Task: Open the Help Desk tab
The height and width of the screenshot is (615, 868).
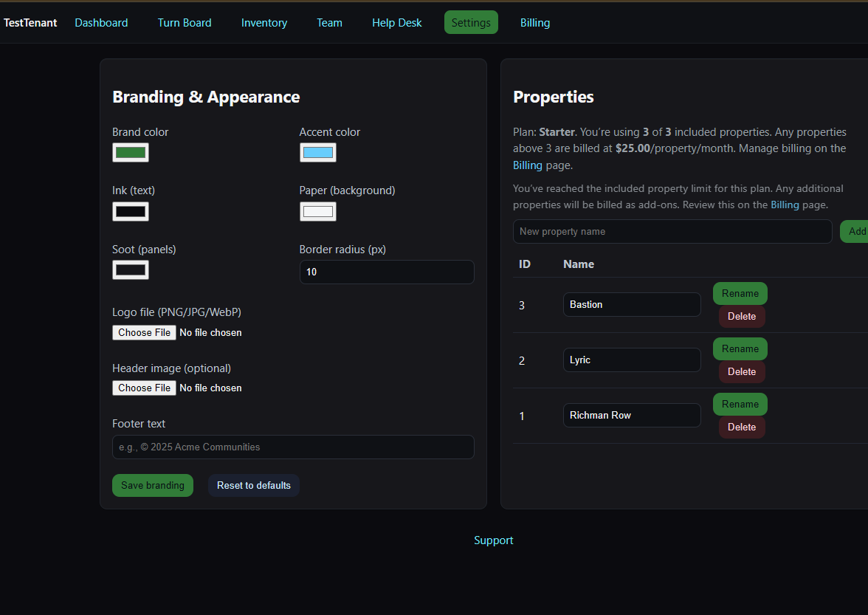Action: pos(396,23)
